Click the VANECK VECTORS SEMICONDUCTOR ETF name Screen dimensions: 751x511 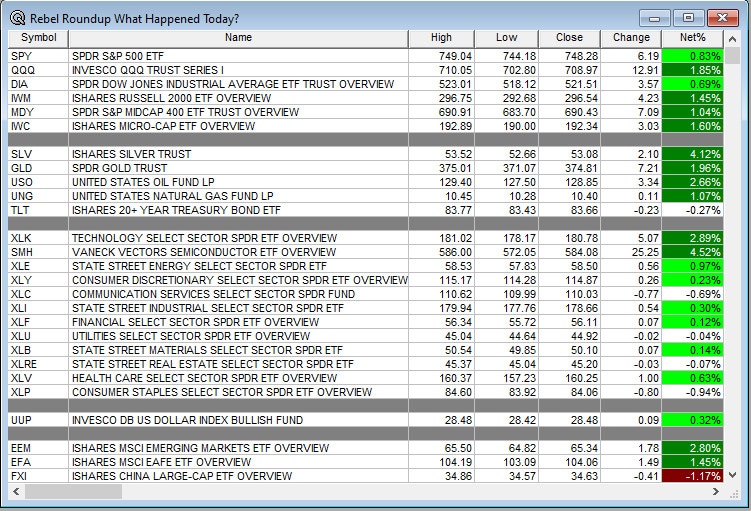pos(204,252)
